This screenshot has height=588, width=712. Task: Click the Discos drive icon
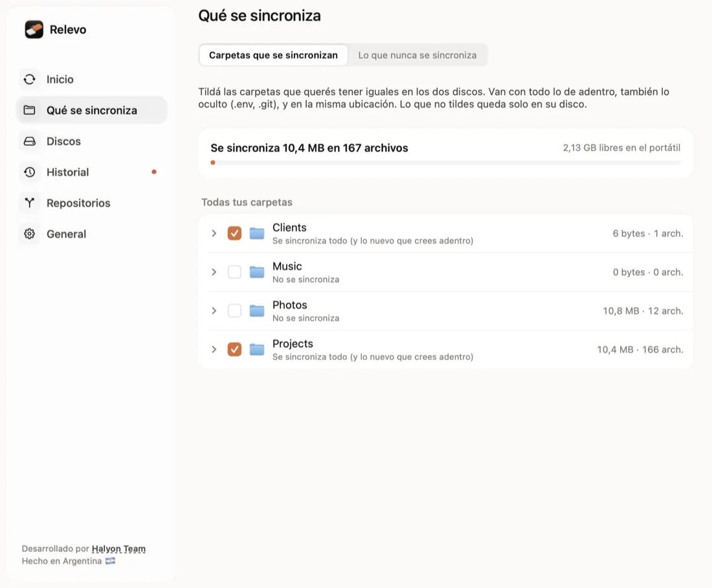tap(30, 141)
